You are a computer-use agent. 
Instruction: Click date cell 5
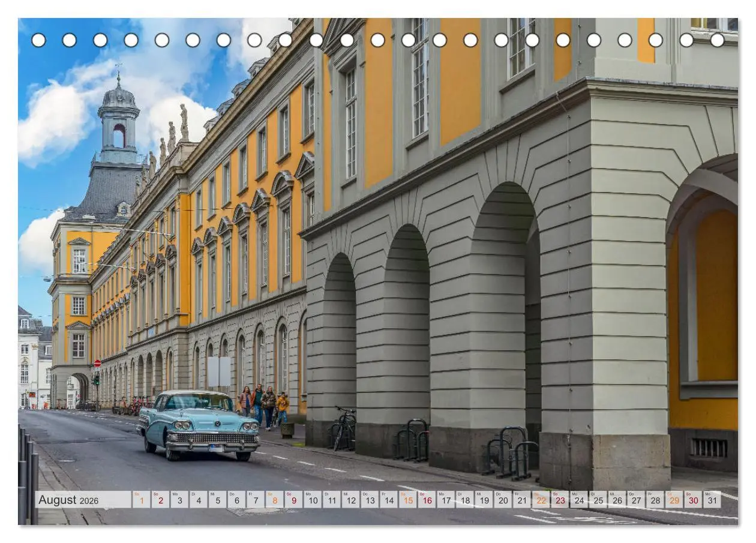pyautogui.click(x=217, y=500)
